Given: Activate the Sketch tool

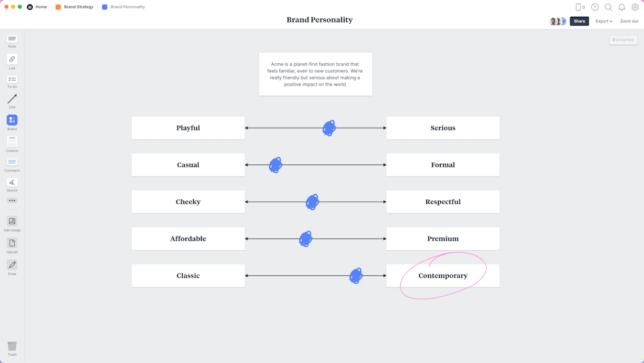Looking at the screenshot, I should click(12, 182).
